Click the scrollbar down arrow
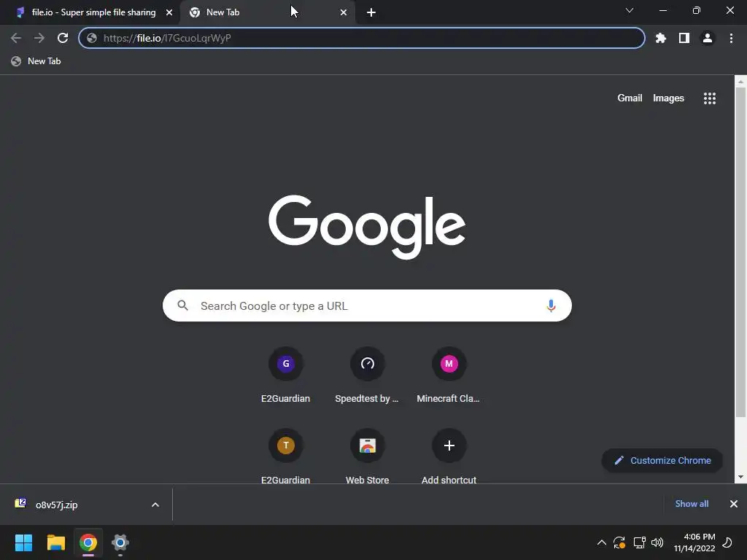Image resolution: width=747 pixels, height=560 pixels. (740, 477)
